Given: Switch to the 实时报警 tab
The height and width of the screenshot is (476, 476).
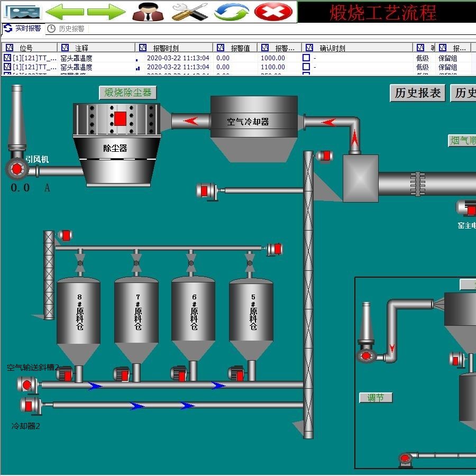Looking at the screenshot, I should [x=23, y=29].
